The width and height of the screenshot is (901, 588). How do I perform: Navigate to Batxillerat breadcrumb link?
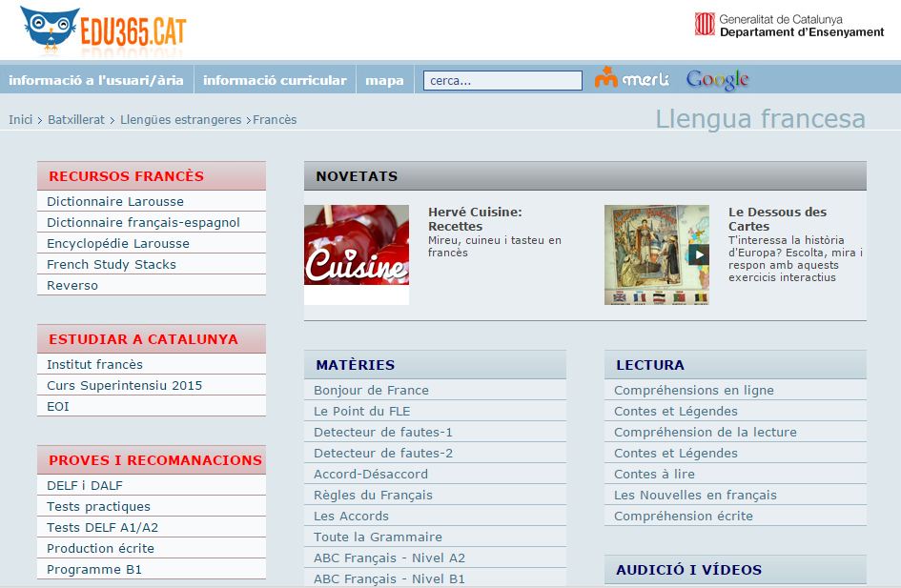click(76, 120)
